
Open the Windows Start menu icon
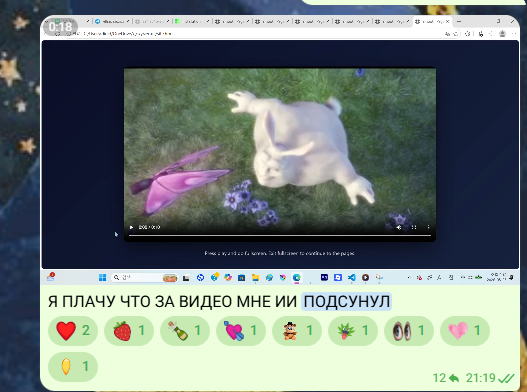(103, 277)
